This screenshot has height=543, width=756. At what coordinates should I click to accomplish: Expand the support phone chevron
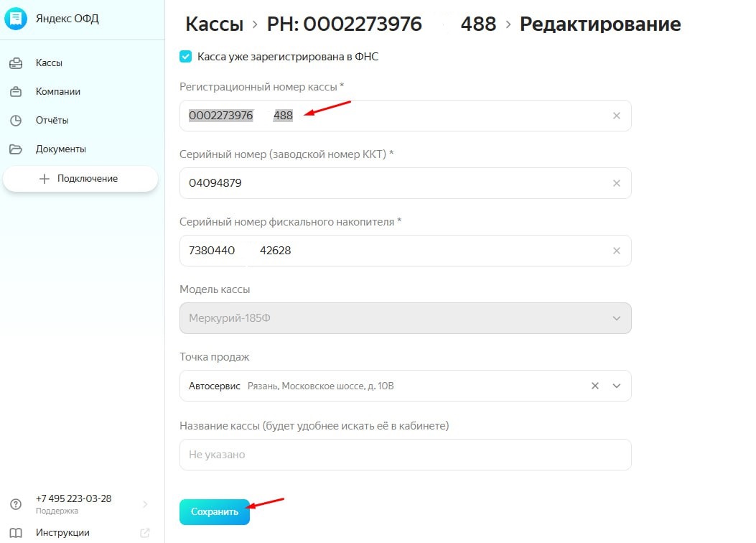[x=145, y=504]
